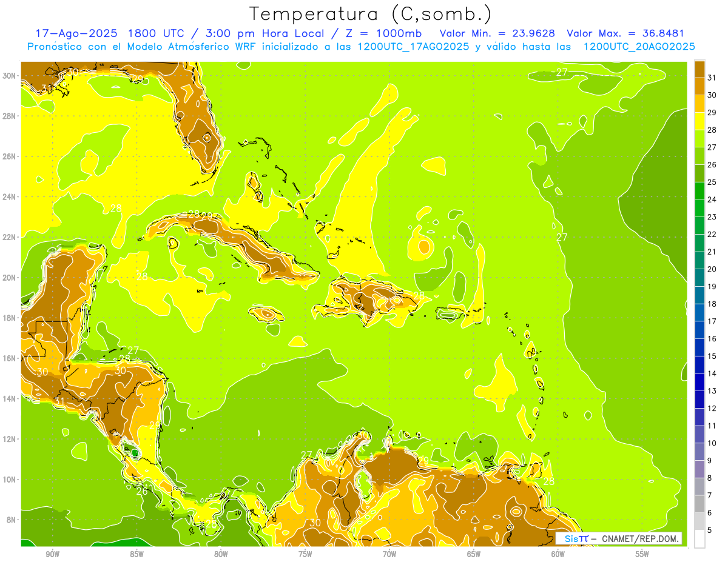This screenshot has height=562, width=728.
Task: Pick the legend swatch between 12 and 13
Action: point(699,399)
